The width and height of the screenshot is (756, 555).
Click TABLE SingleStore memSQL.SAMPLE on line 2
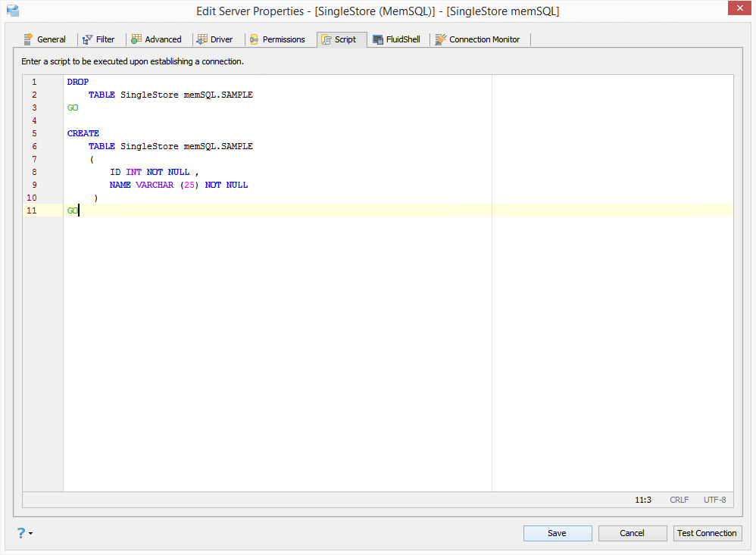[x=170, y=95]
